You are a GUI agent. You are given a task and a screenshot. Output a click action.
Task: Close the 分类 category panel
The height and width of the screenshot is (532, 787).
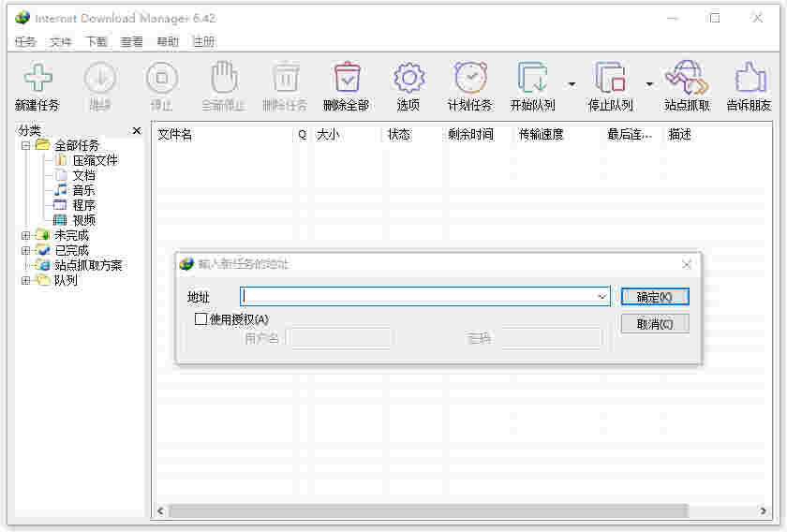[137, 131]
